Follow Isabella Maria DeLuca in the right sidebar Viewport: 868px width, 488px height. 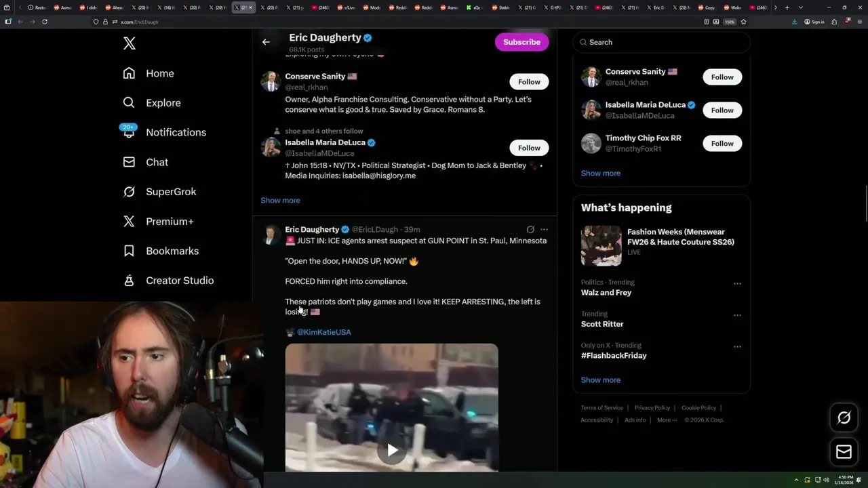(x=722, y=110)
